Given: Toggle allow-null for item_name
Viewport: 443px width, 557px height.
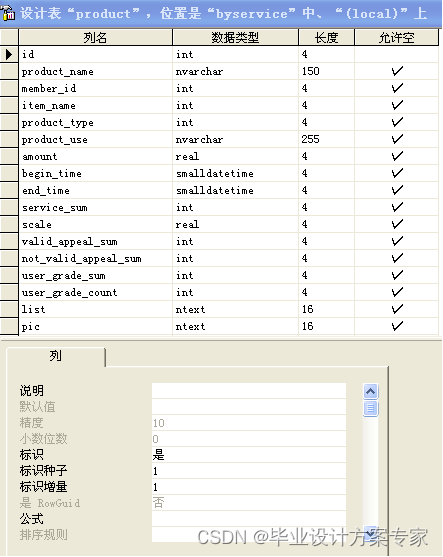Looking at the screenshot, I should tap(397, 106).
